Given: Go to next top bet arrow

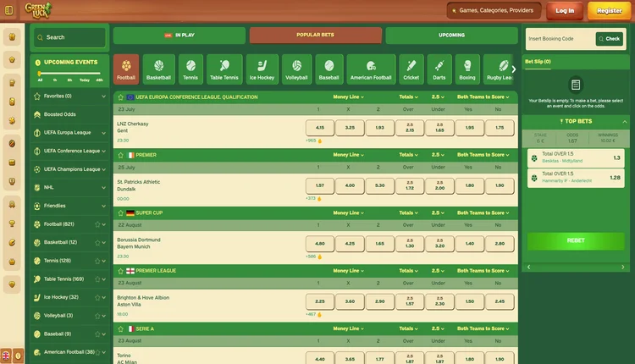Looking at the screenshot, I should coord(623,267).
